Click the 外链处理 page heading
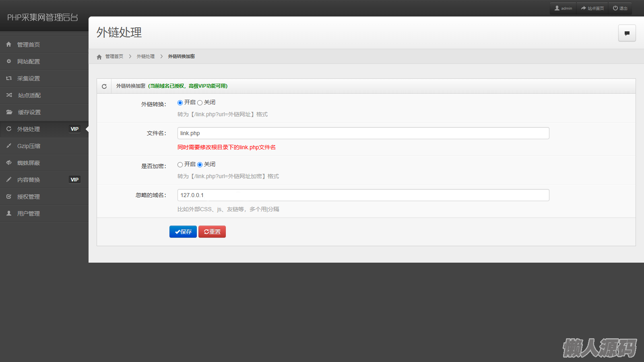The width and height of the screenshot is (644, 362). coord(119,33)
